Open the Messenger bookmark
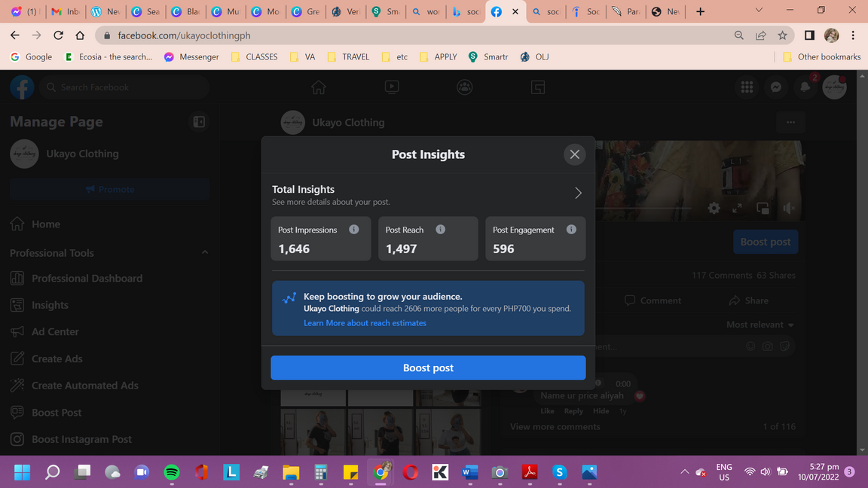Screen dimensions: 868x488 click(x=191, y=56)
